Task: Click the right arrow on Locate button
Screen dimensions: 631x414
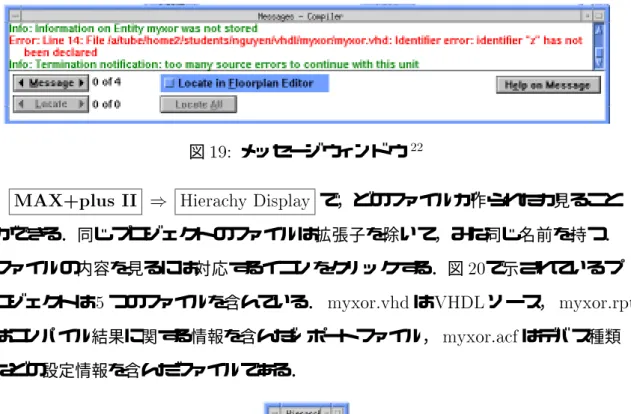Action: [x=81, y=104]
